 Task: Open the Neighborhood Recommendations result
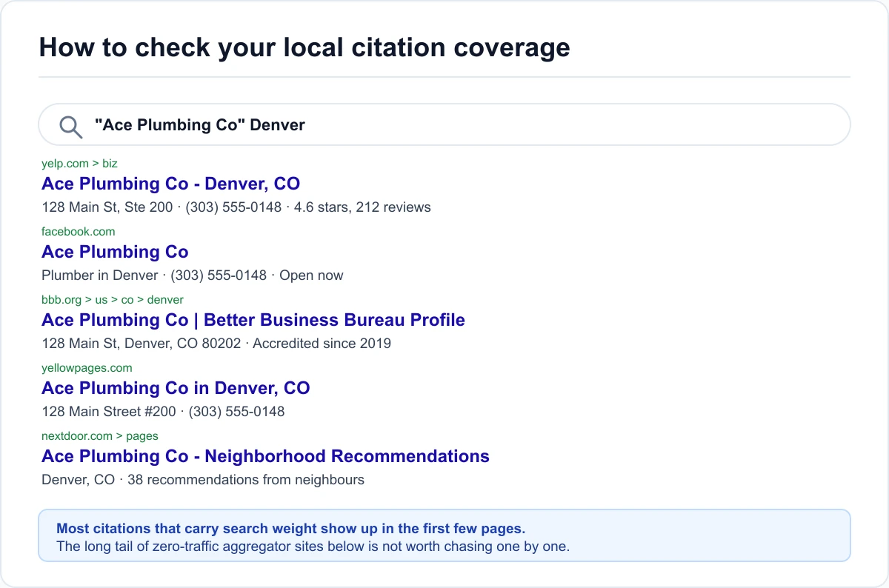pos(266,456)
